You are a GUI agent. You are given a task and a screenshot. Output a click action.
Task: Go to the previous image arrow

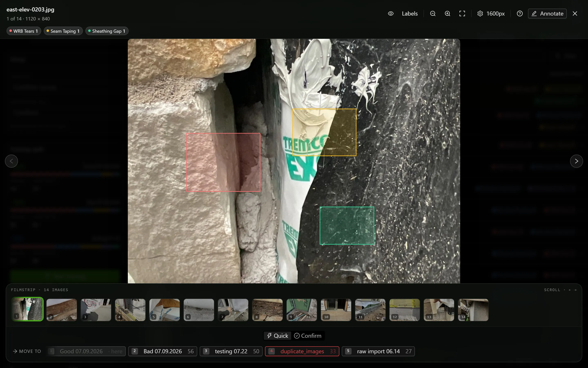pyautogui.click(x=11, y=161)
